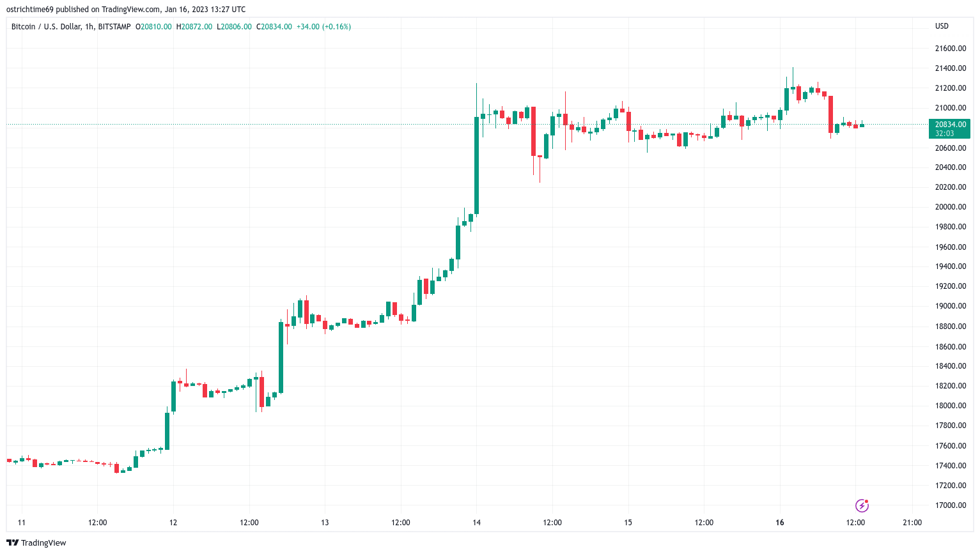Click the high value H20872.00 in the legend
This screenshot has height=554, width=980.
[x=194, y=27]
